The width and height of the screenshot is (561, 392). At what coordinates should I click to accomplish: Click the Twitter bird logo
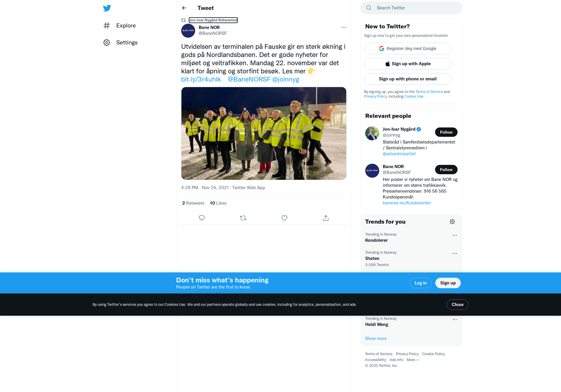[107, 8]
